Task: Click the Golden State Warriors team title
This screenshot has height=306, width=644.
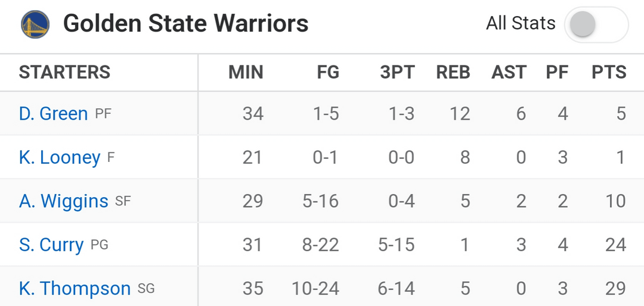Action: point(185,24)
